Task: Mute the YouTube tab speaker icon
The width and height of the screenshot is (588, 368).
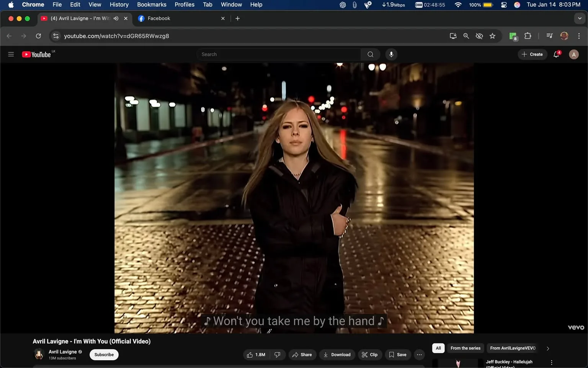Action: [x=116, y=18]
